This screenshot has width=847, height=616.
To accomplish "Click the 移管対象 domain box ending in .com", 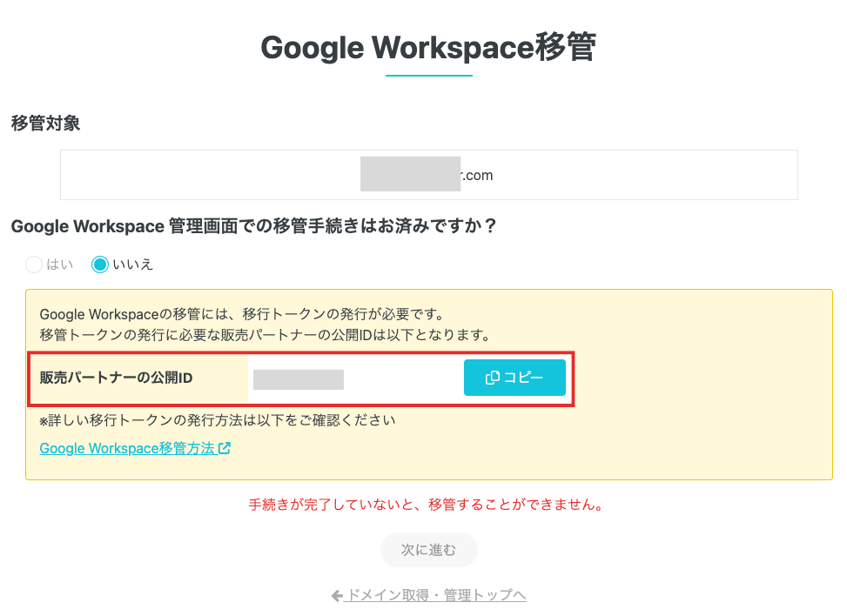I will click(429, 175).
